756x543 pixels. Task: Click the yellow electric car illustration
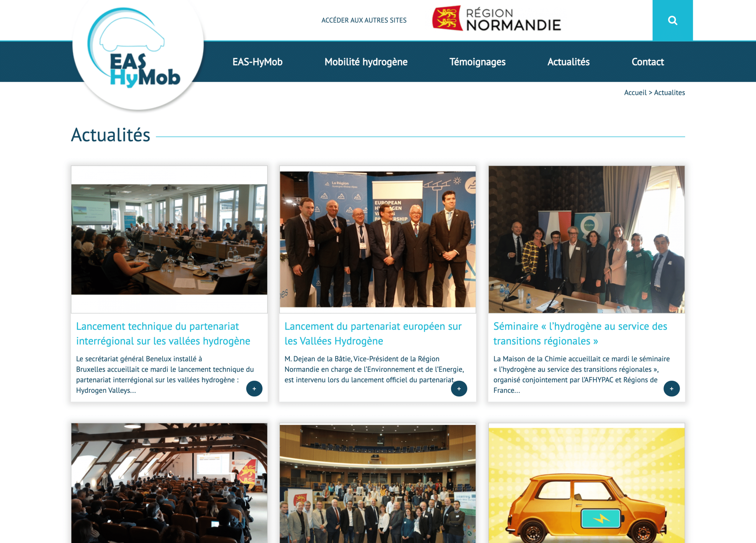[586, 485]
